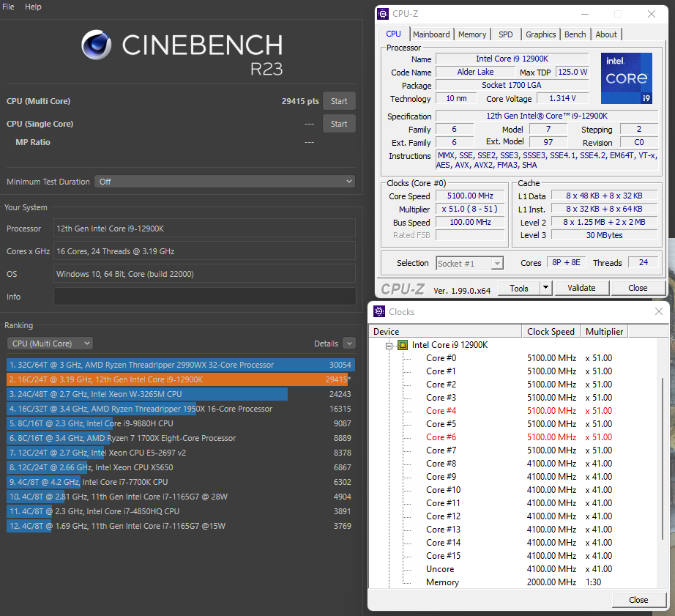Click the Level 3 cache 30 MBytes value
Viewport: 675px width, 616px height.
(604, 235)
